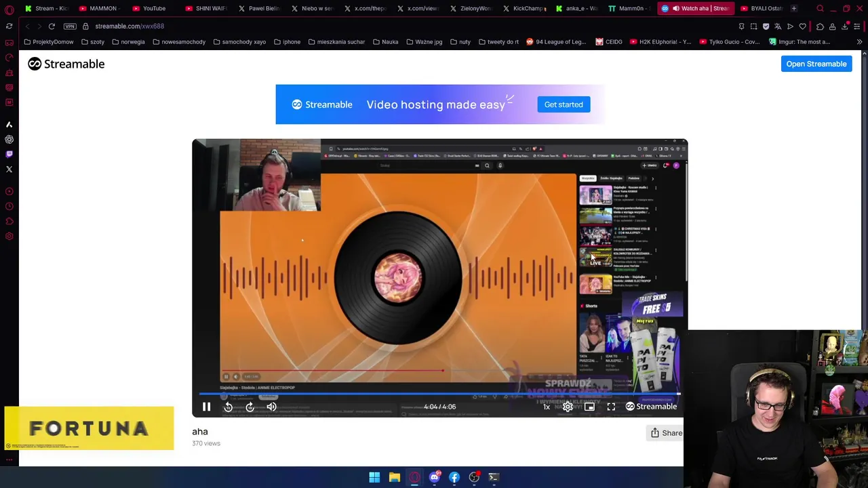The height and width of the screenshot is (488, 868).
Task: Open the nowesamochody bookmark folder
Action: coord(179,42)
